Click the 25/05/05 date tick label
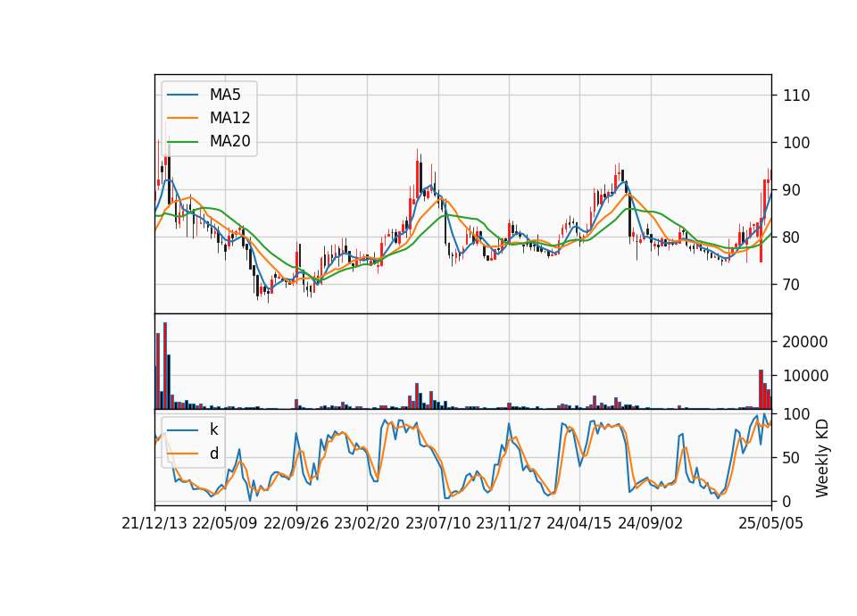 [771, 523]
